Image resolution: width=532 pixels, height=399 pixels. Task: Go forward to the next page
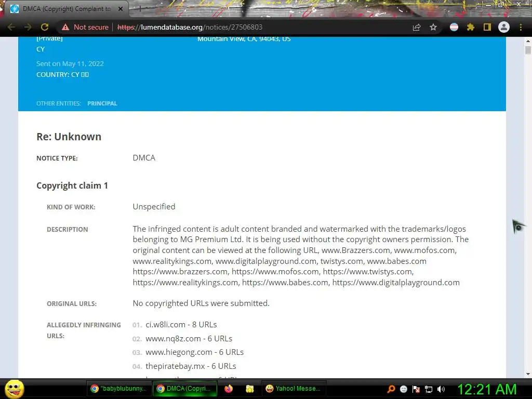[28, 27]
